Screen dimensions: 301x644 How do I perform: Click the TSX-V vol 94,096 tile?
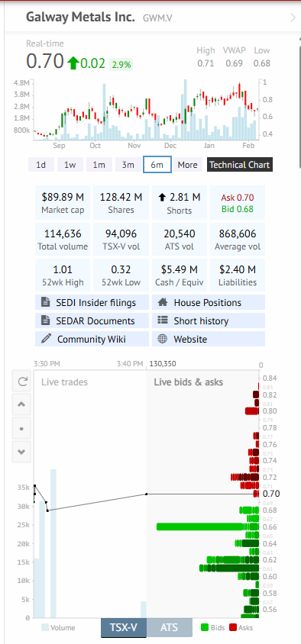[x=121, y=240]
